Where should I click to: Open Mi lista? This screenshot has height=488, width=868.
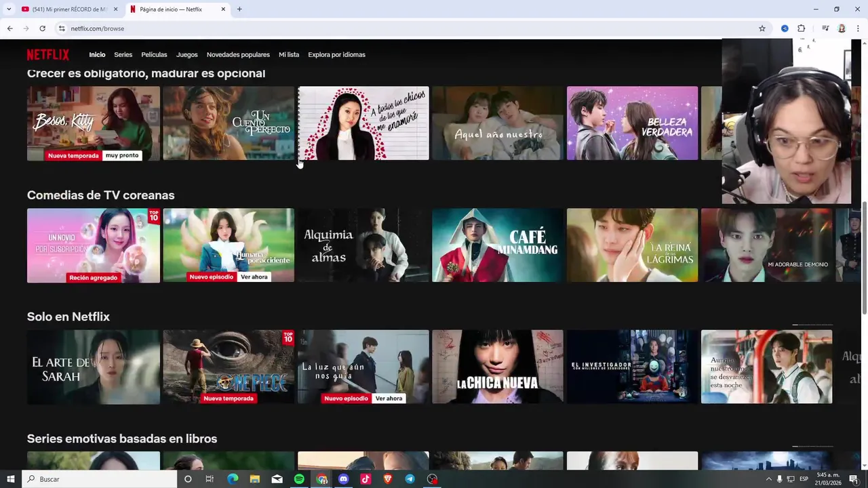pos(289,55)
